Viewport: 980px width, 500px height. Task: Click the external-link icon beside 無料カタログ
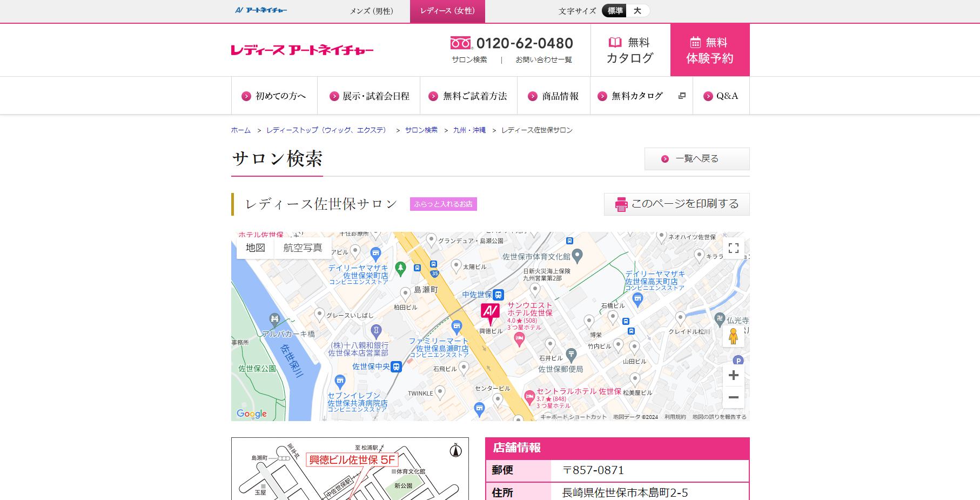(682, 96)
